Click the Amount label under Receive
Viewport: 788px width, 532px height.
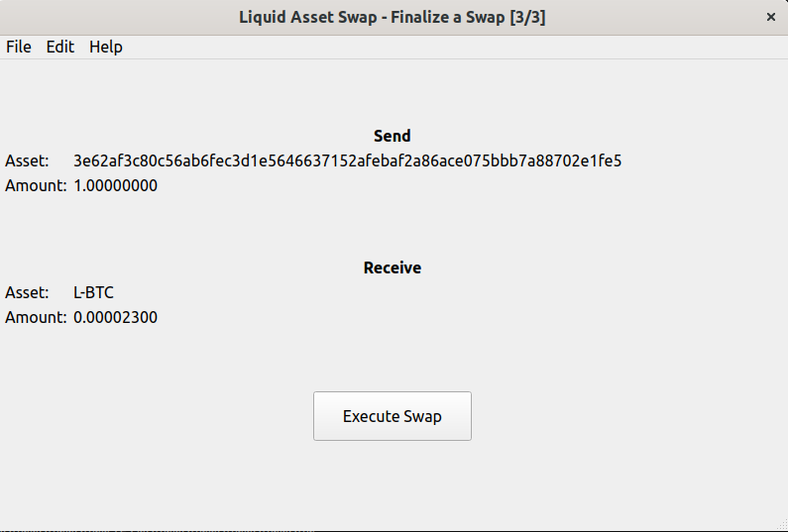click(36, 317)
